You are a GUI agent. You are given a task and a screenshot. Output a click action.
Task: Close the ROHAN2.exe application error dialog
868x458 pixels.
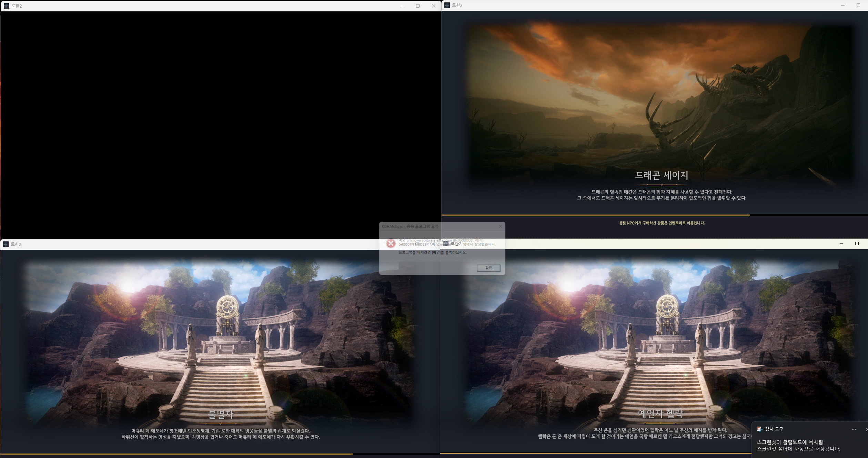click(500, 226)
